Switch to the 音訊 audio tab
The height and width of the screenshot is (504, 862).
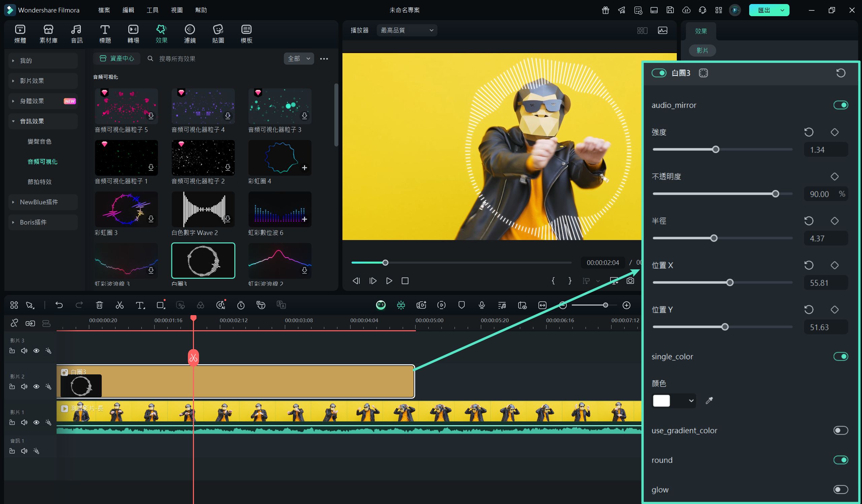77,34
